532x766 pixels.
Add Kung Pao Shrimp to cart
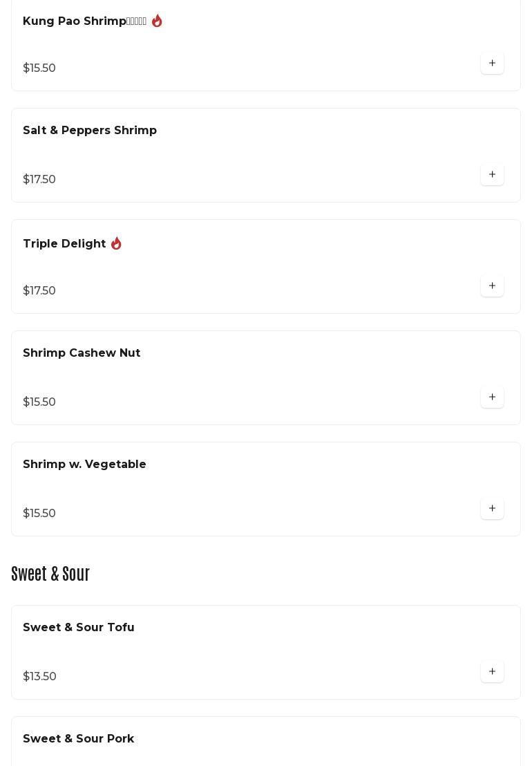[492, 64]
